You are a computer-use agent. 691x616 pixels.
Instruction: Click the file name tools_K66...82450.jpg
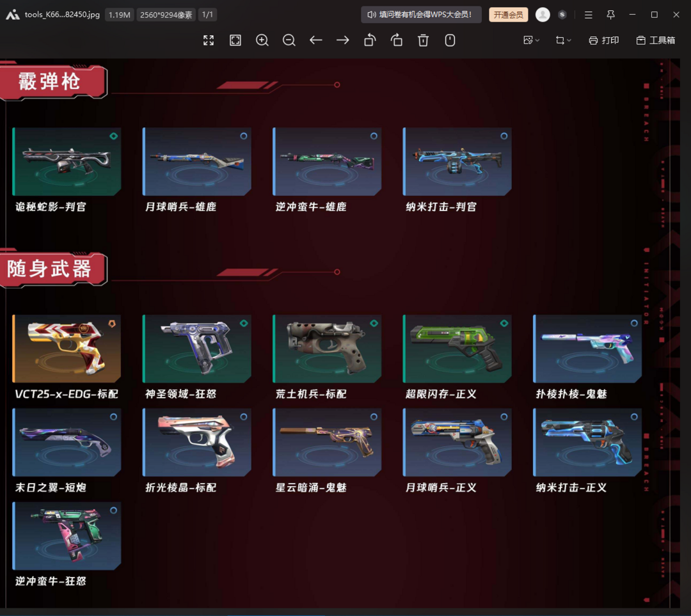coord(62,15)
